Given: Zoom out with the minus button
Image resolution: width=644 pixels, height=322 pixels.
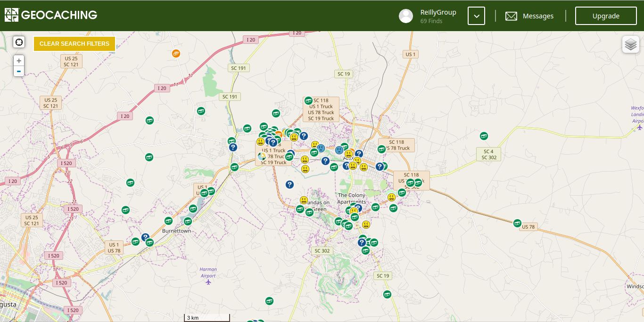Looking at the screenshot, I should point(19,72).
